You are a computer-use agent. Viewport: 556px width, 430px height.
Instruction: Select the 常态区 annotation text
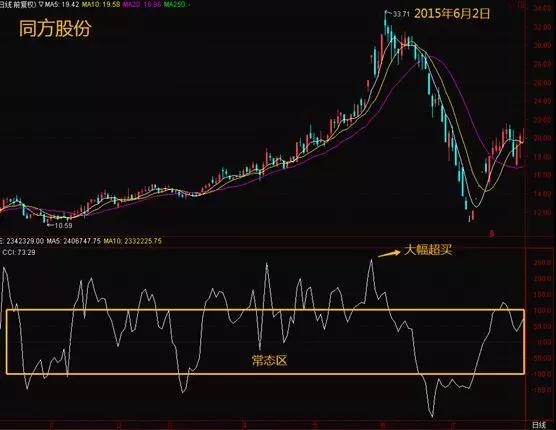tap(269, 361)
